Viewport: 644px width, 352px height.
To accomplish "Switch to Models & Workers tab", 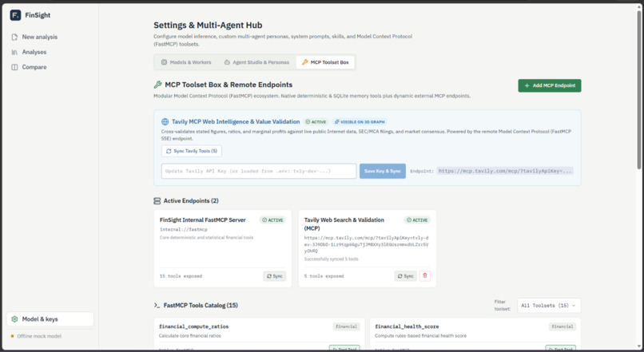I will pyautogui.click(x=186, y=62).
